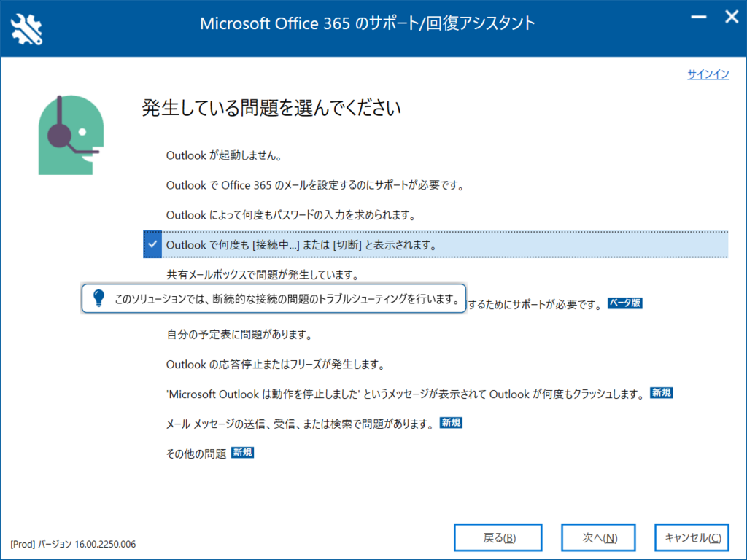Click the lightbulb tip icon in tooltip
Image resolution: width=747 pixels, height=560 pixels.
[x=98, y=298]
